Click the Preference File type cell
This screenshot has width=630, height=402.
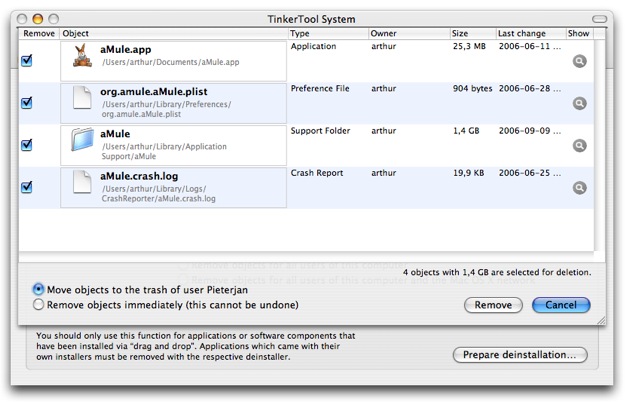pos(320,88)
